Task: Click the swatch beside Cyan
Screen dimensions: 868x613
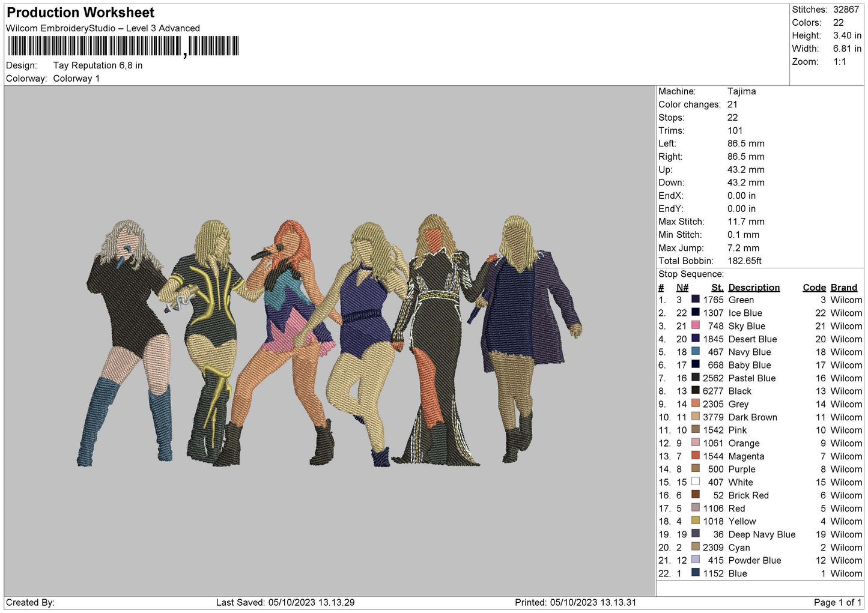Action: pyautogui.click(x=695, y=546)
